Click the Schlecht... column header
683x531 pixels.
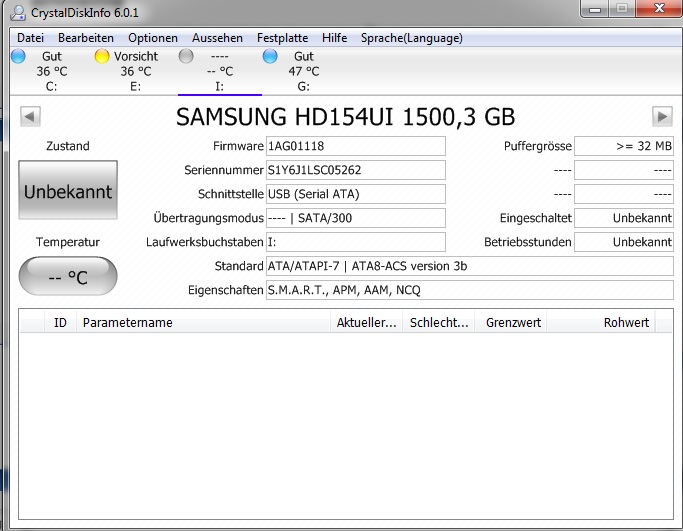[x=439, y=323]
